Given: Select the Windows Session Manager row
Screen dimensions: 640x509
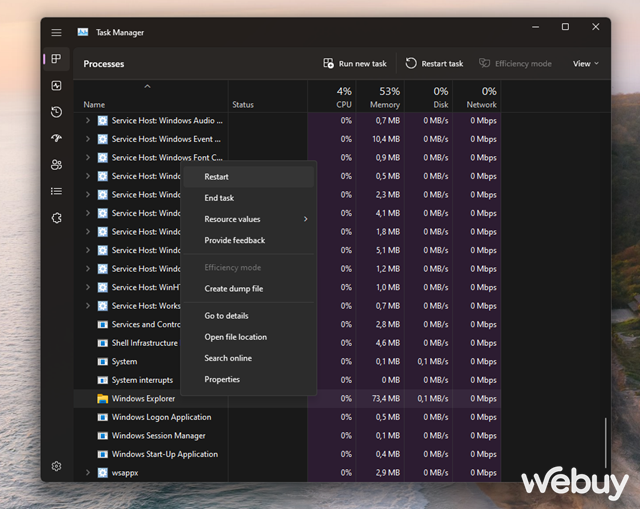Looking at the screenshot, I should pyautogui.click(x=287, y=436).
